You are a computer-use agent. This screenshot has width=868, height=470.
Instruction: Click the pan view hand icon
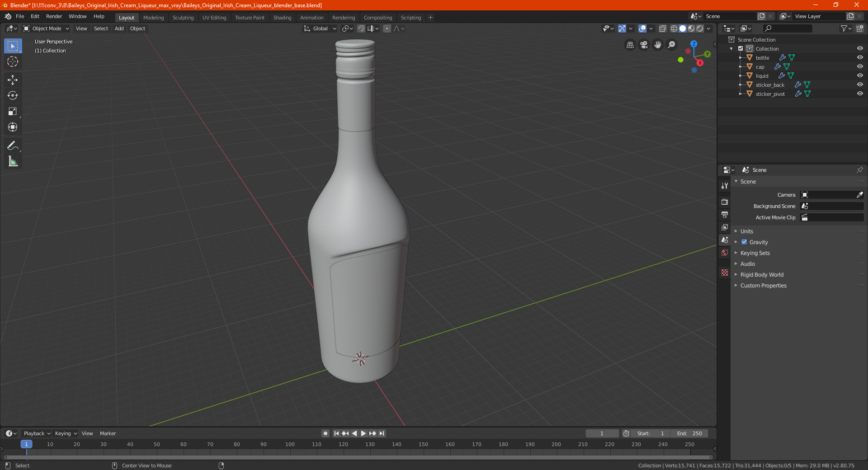tap(658, 45)
